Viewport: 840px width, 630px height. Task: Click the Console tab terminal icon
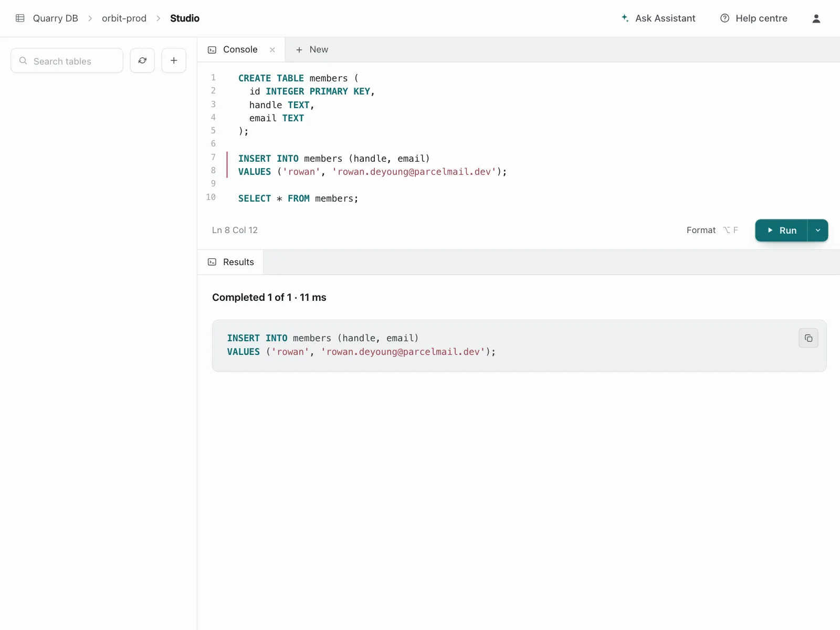(x=212, y=50)
